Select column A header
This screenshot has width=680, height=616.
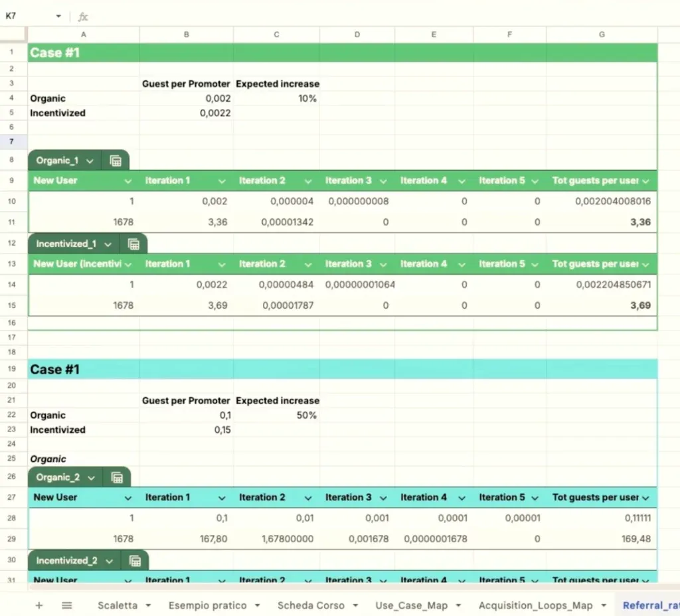coord(84,35)
